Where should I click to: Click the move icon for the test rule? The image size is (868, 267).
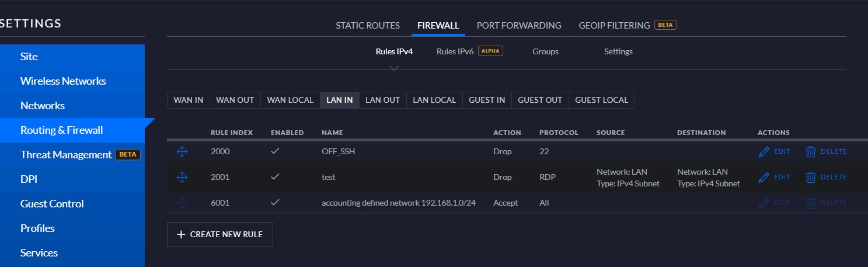pos(182,177)
